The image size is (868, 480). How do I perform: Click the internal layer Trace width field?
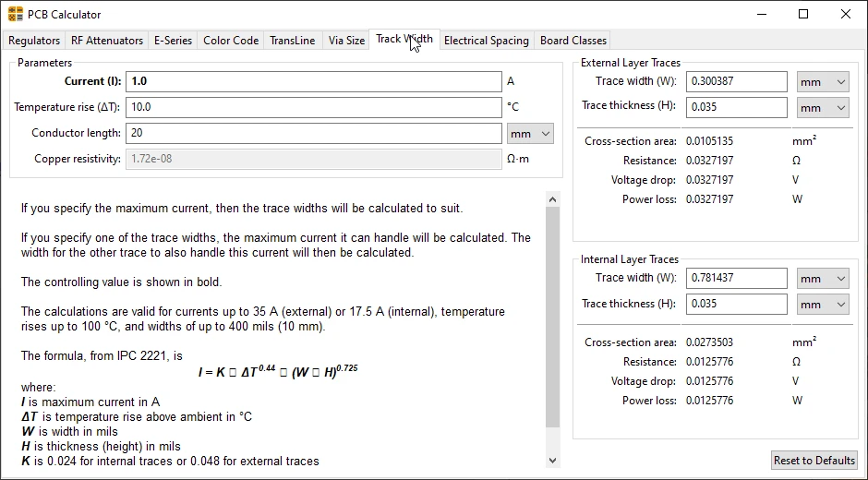point(736,278)
